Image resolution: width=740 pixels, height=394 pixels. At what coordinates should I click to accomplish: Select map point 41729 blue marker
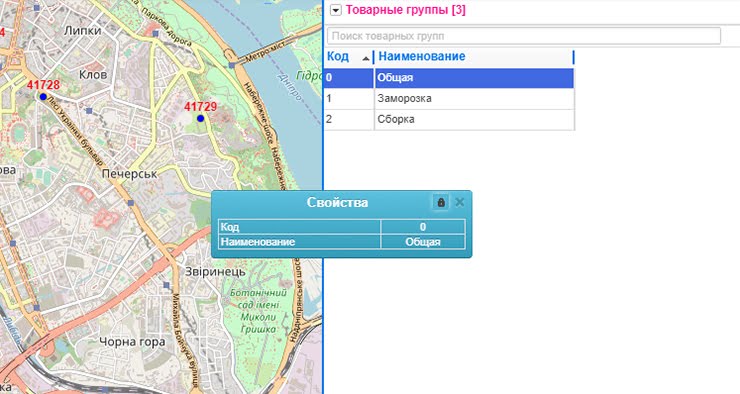coord(201,118)
